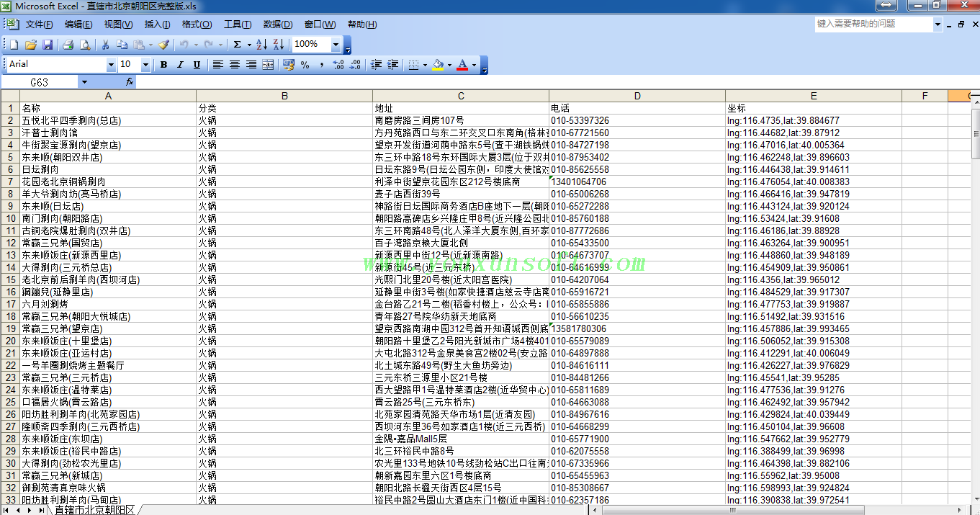Toggle underline formatting

197,65
